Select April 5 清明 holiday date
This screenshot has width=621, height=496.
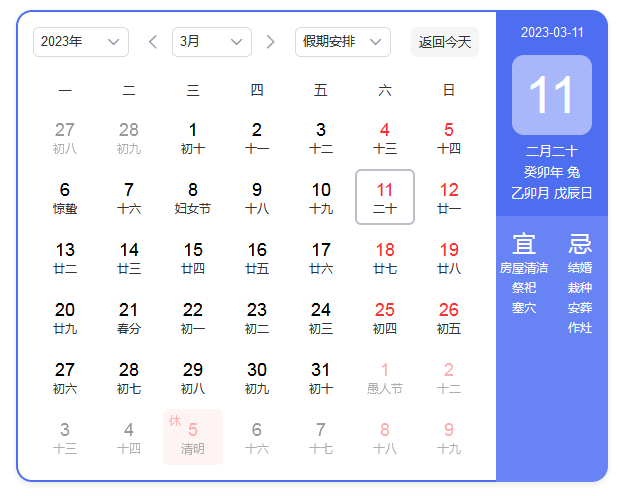(x=193, y=438)
